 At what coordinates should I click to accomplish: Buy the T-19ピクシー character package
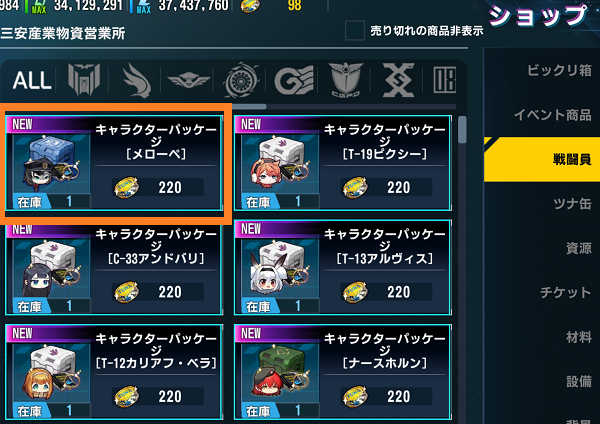(x=343, y=163)
